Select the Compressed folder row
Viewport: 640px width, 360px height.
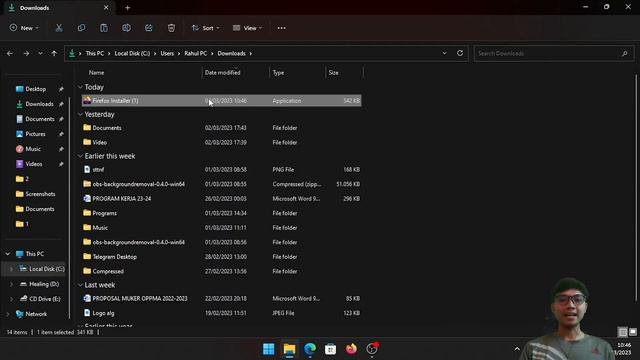pos(222,271)
